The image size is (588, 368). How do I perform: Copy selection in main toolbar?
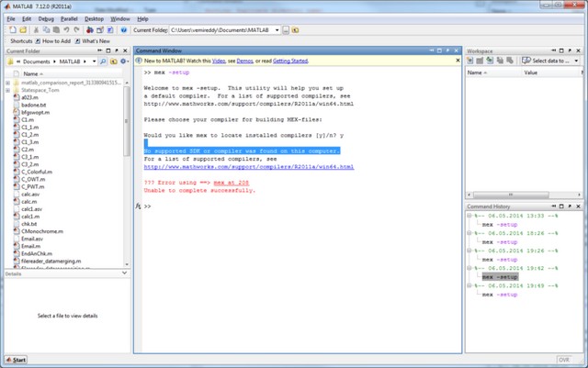coord(46,30)
